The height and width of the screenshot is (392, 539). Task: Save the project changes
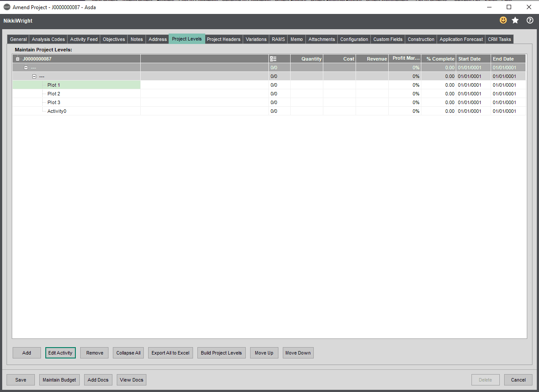pyautogui.click(x=20, y=380)
